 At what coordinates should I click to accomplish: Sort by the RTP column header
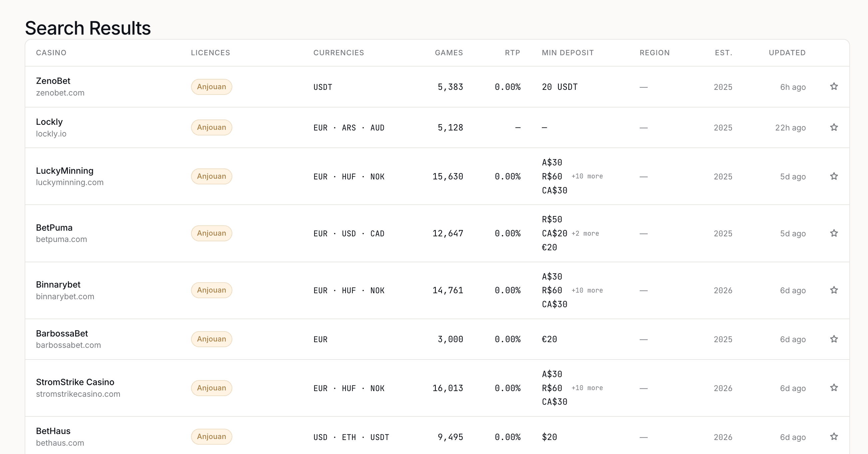(513, 53)
